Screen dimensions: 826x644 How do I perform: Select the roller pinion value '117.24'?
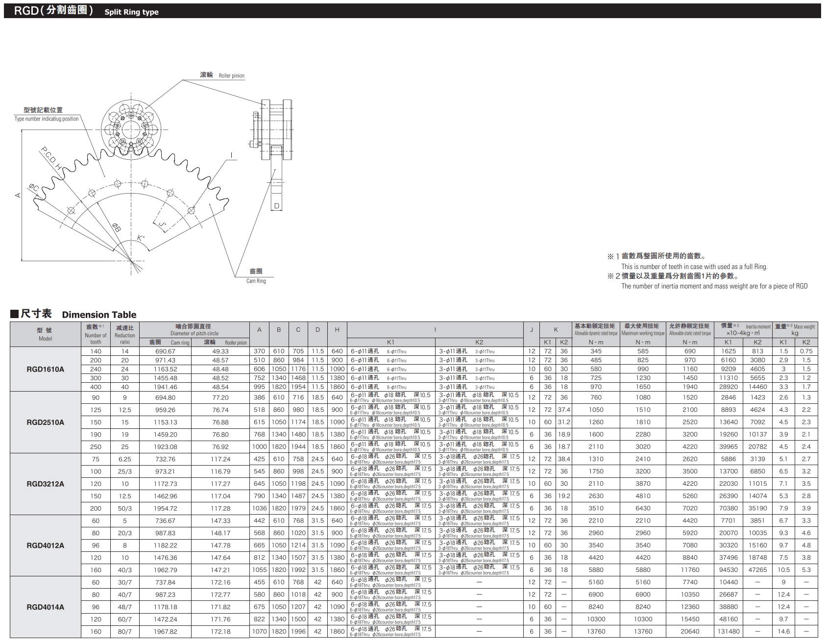coord(220,459)
